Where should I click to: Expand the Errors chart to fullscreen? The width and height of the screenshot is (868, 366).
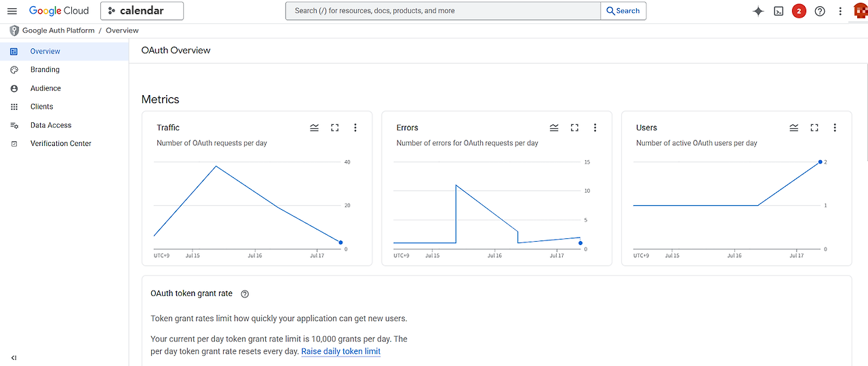574,128
